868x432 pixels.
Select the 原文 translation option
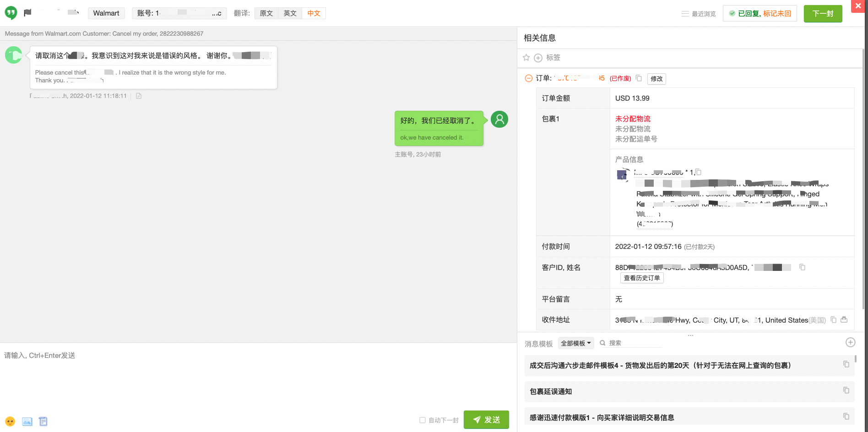point(266,13)
